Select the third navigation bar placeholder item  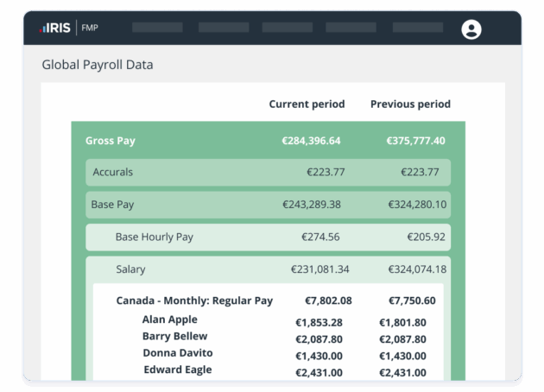(x=287, y=28)
